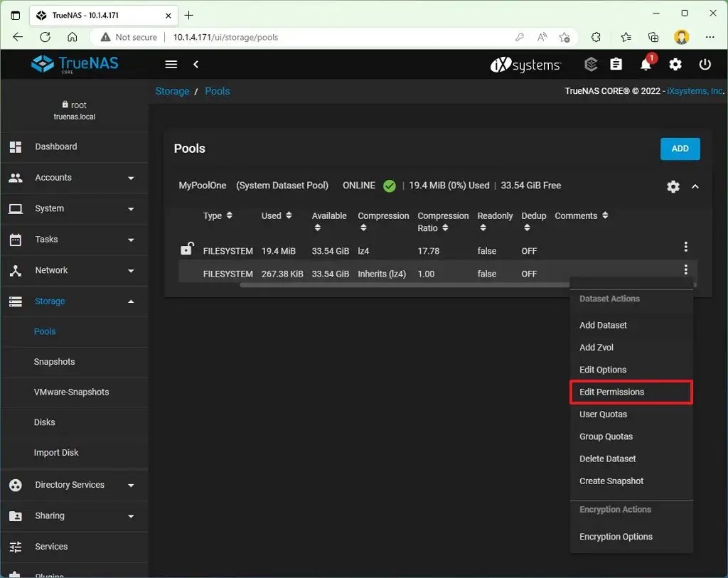
Task: Click the TrueNAS CORE logo in the sidebar
Action: (x=74, y=63)
